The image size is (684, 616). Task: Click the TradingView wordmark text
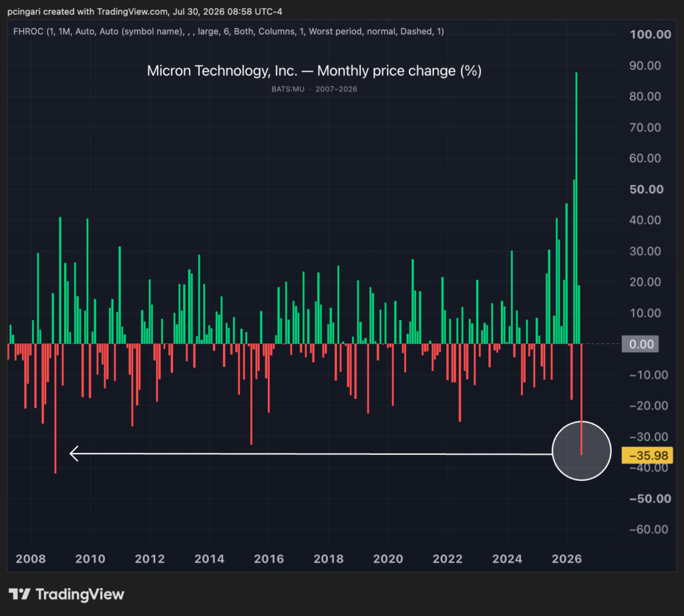(80, 594)
